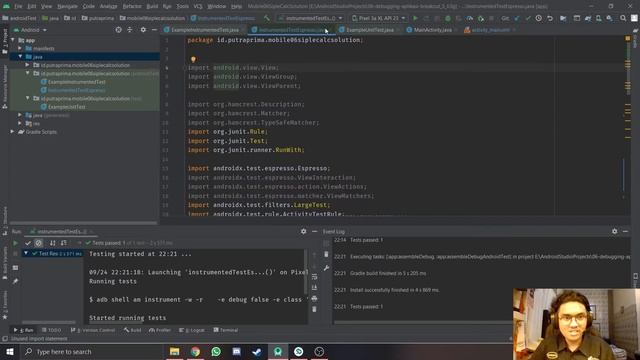This screenshot has height=360, width=640.
Task: Collapse the app module node
Action: (13, 40)
